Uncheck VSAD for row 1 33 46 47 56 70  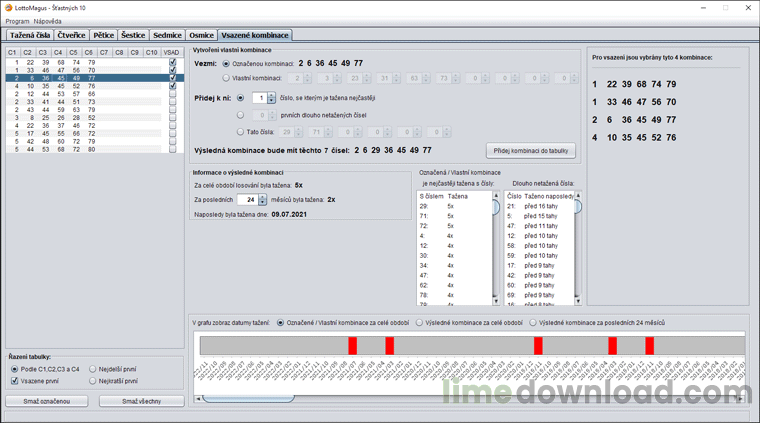(172, 70)
